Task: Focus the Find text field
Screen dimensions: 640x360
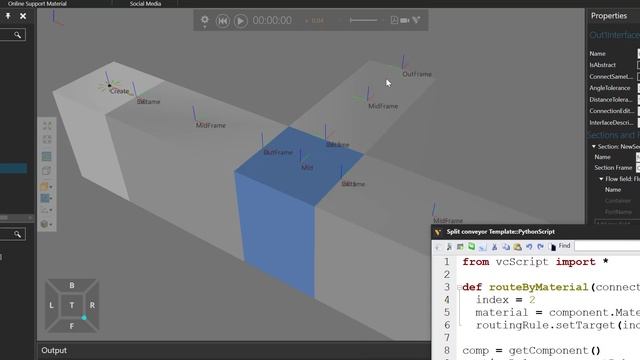Action: tap(607, 246)
